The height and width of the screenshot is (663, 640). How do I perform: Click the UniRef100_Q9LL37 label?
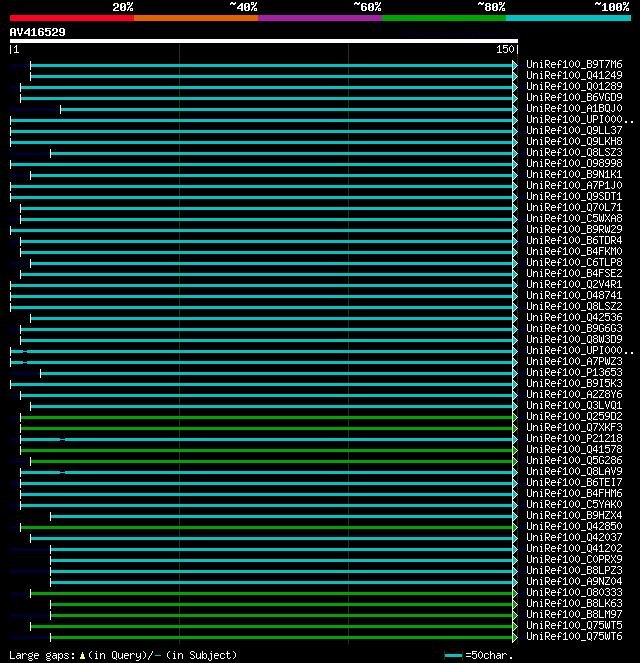click(574, 130)
